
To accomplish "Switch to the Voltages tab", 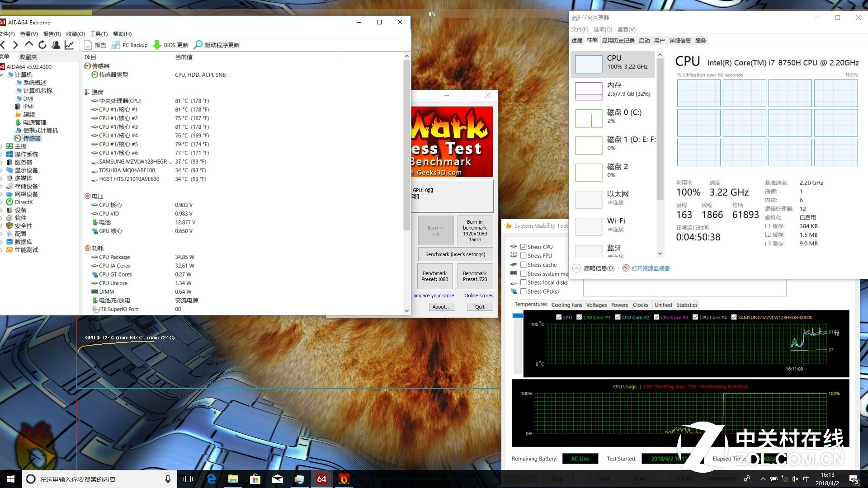I will pyautogui.click(x=596, y=305).
